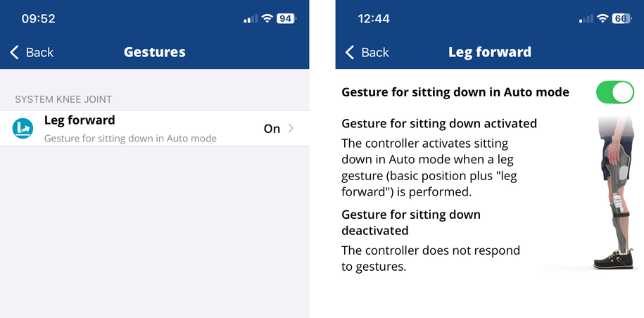
Task: Tap the cellular signal bars in the 09:52 status bar
Action: tap(251, 19)
